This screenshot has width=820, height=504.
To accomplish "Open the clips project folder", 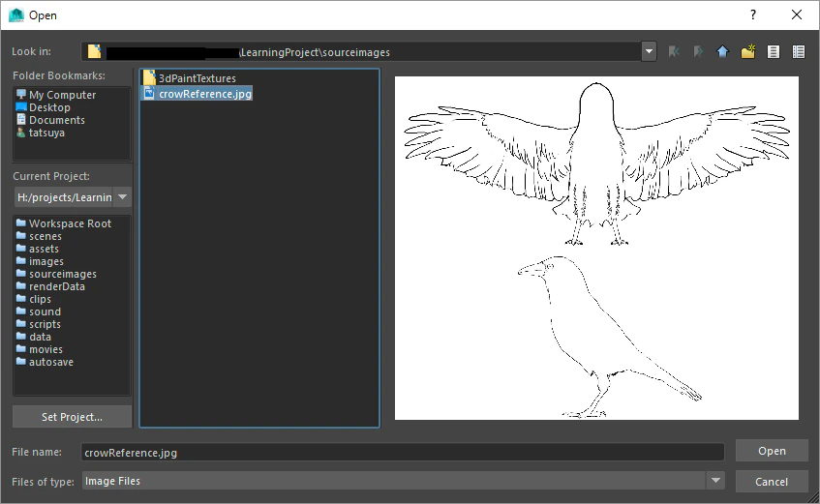I will (x=34, y=299).
